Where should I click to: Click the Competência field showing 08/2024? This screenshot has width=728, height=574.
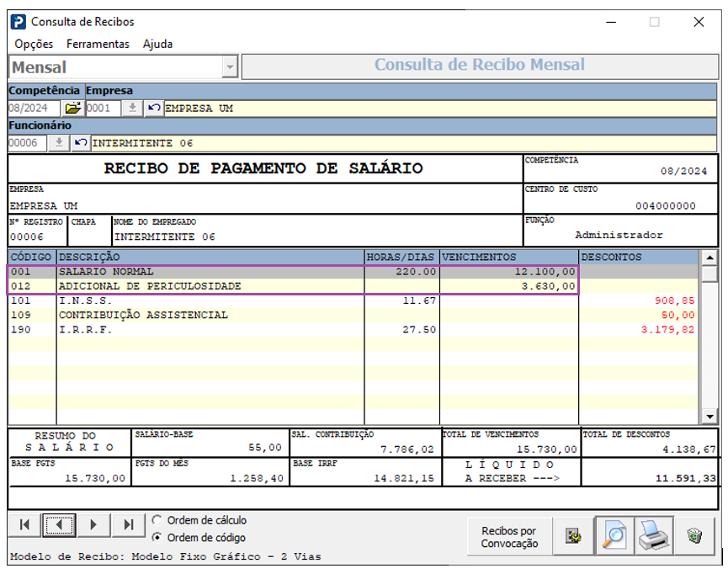tap(34, 109)
